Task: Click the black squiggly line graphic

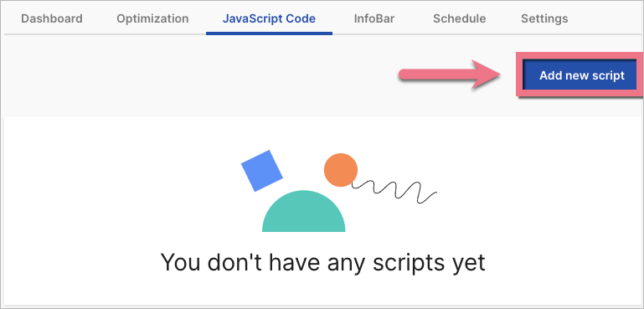Action: [394, 192]
